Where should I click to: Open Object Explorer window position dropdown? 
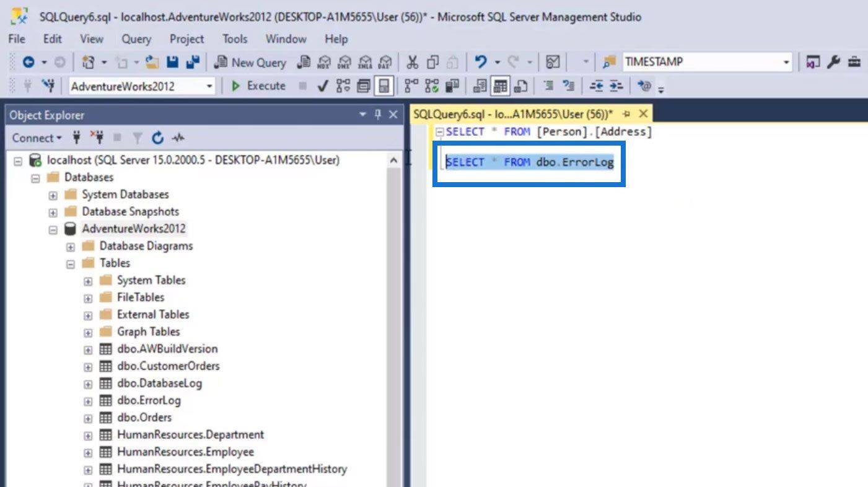pos(363,115)
